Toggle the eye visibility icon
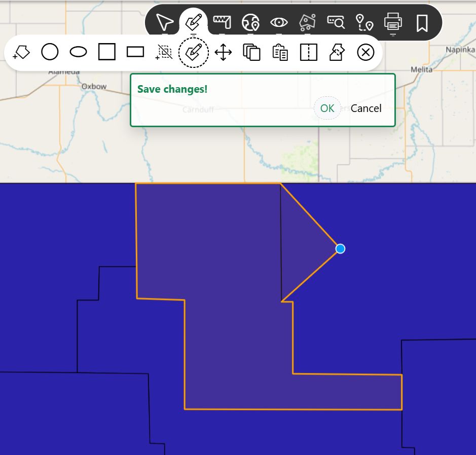The image size is (476, 455). coord(279,22)
